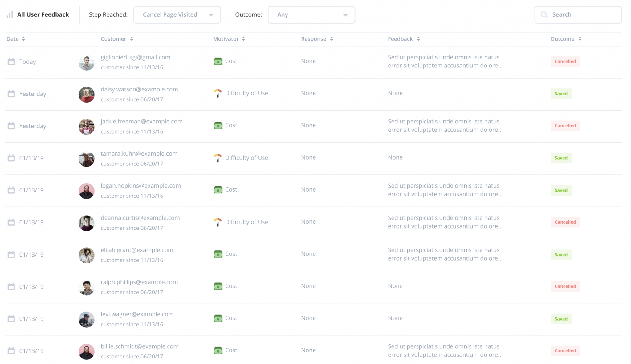Click avatar of tamara.kuhn

point(87,159)
